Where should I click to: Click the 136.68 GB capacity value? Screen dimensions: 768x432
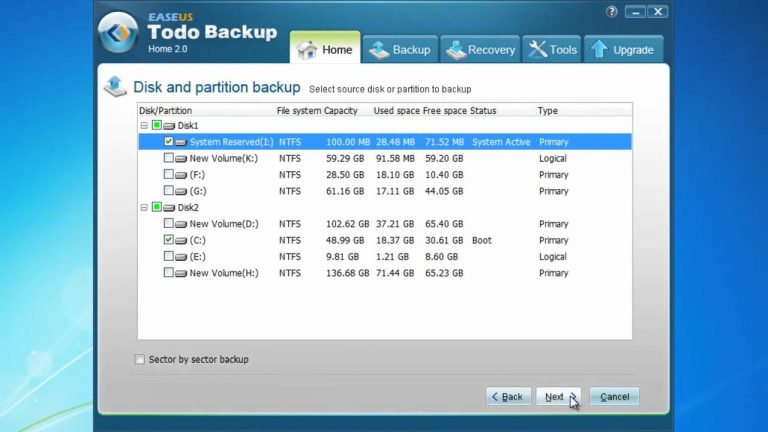[348, 273]
